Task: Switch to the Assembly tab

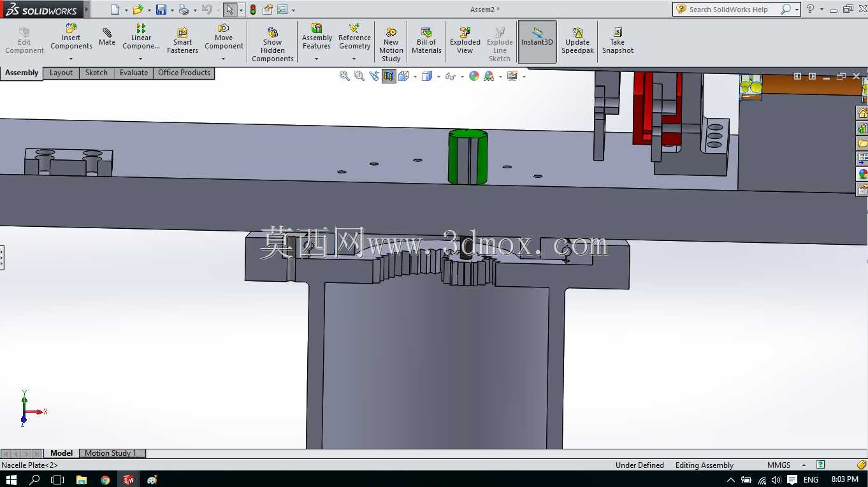Action: pyautogui.click(x=22, y=73)
